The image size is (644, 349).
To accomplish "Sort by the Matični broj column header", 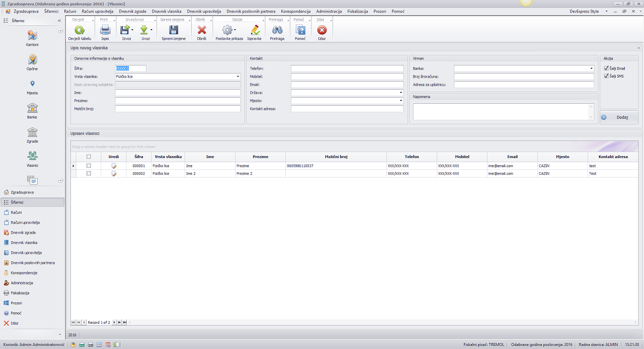I will [336, 157].
